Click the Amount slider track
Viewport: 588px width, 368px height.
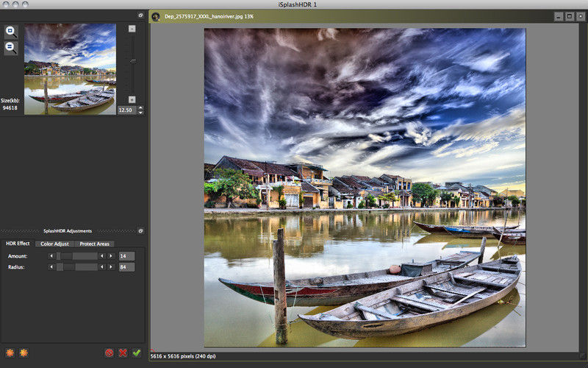(77, 256)
